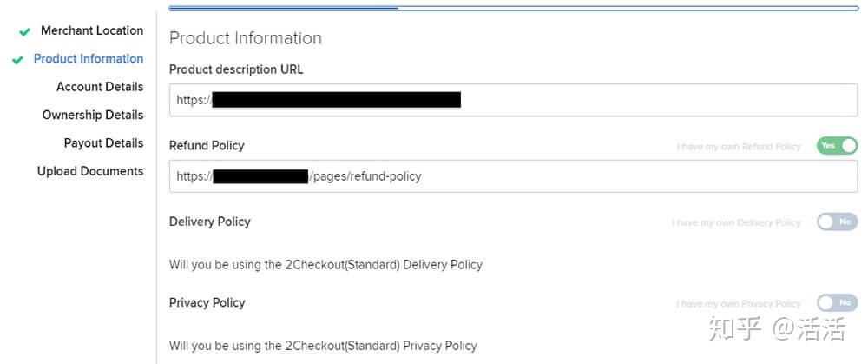
Task: Toggle the own Refund Policy switch
Action: click(x=837, y=146)
